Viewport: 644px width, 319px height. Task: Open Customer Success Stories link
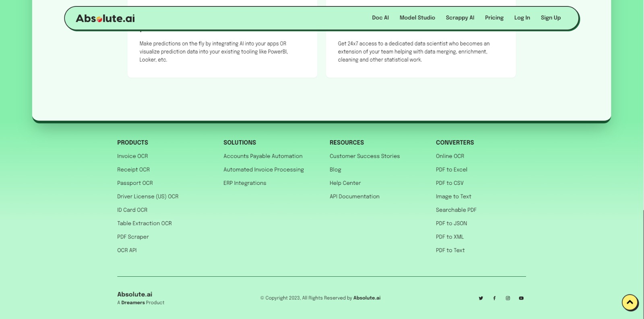pyautogui.click(x=365, y=156)
